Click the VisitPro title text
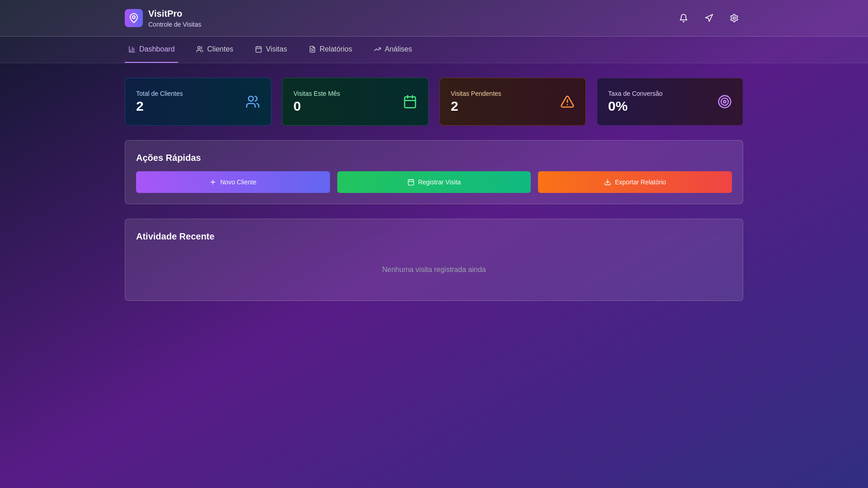 165,14
